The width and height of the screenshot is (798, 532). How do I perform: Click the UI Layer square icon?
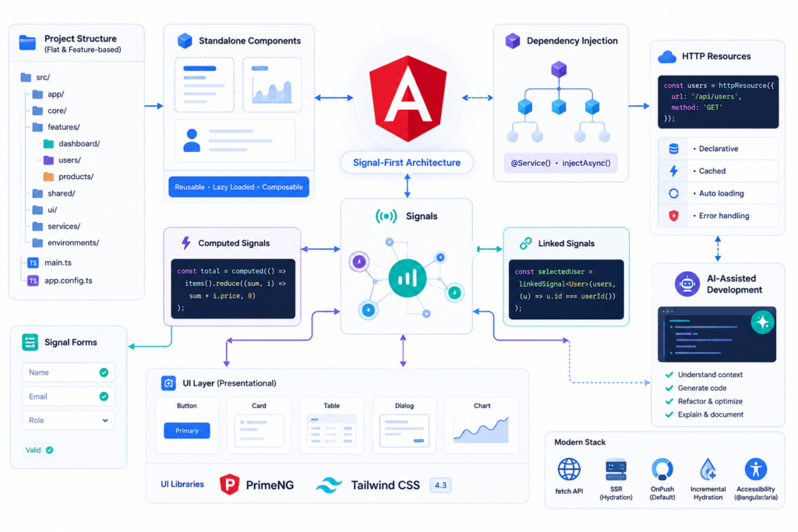click(168, 383)
